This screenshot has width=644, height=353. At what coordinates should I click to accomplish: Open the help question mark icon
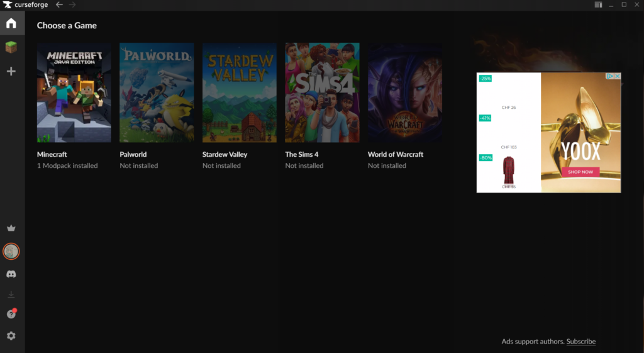(11, 314)
